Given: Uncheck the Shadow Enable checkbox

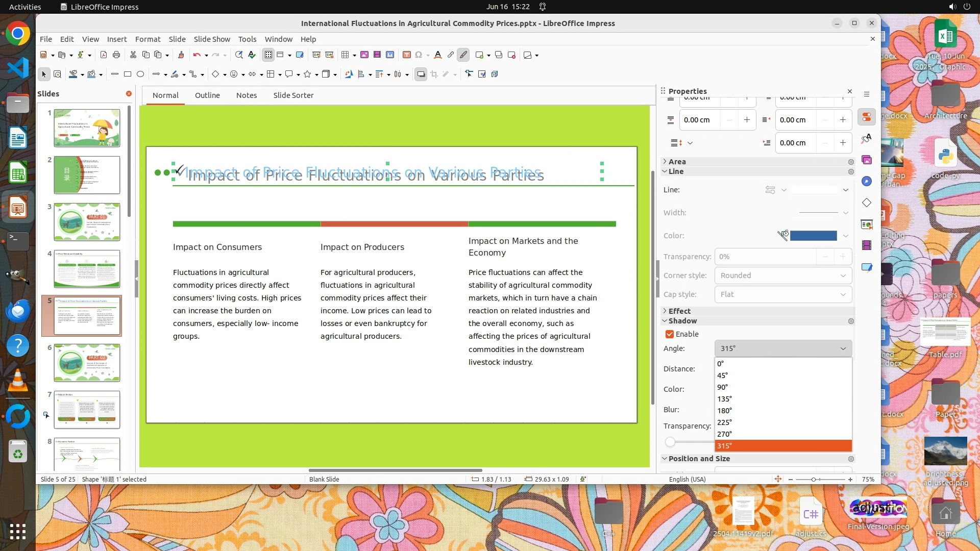Looking at the screenshot, I should point(670,334).
